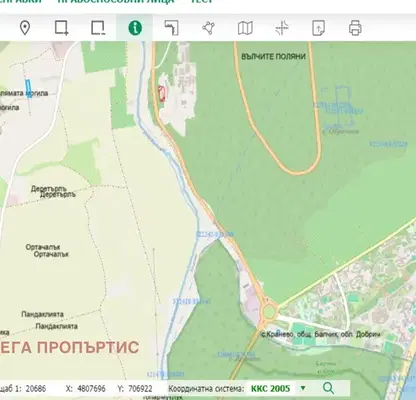The width and height of the screenshot is (416, 400).
Task: Click the printer icon
Action: click(x=355, y=28)
